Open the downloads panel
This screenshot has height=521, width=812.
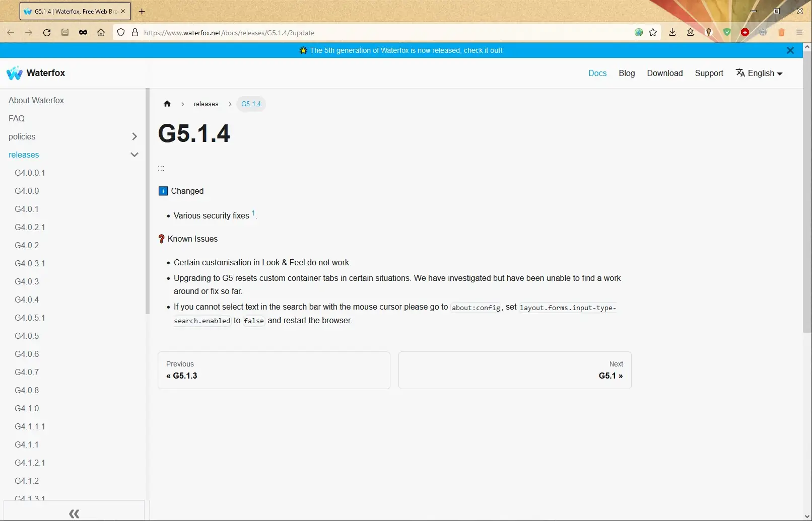pyautogui.click(x=672, y=33)
